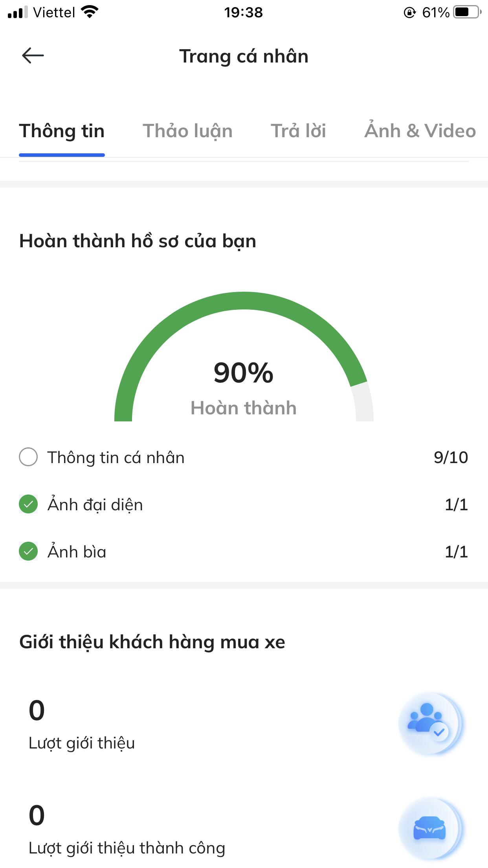This screenshot has height=868, width=488.
Task: Open the Ảnh đại diện row
Action: tap(95, 505)
